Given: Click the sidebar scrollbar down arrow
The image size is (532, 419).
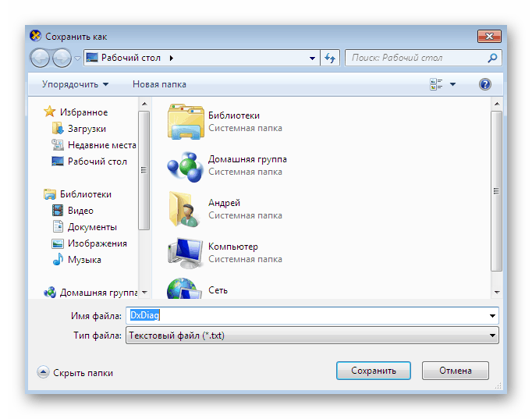Looking at the screenshot, I should [144, 292].
